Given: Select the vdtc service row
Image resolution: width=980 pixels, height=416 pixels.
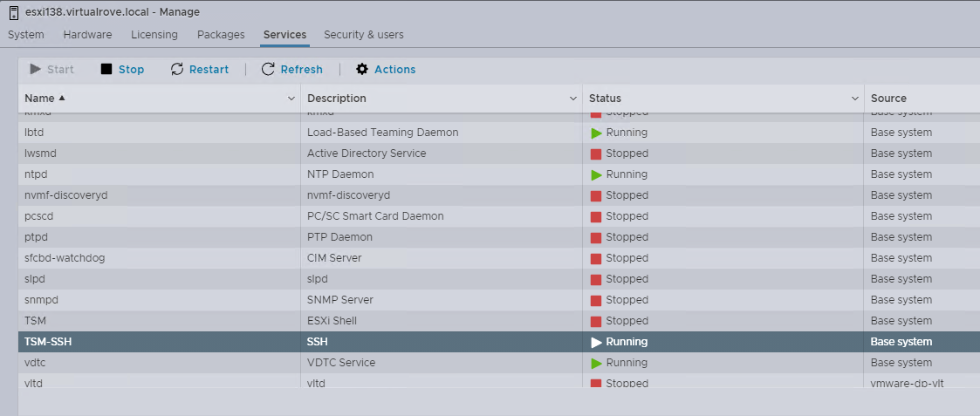Looking at the screenshot, I should point(157,363).
